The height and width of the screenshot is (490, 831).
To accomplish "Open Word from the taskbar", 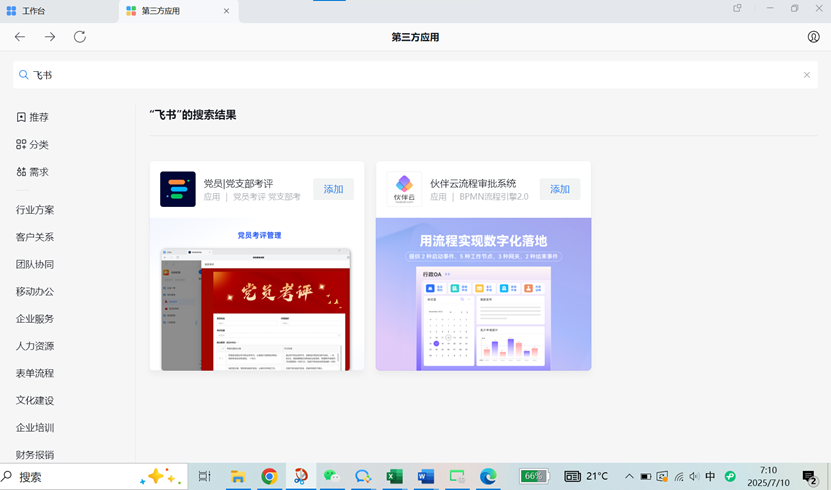I will click(x=426, y=477).
